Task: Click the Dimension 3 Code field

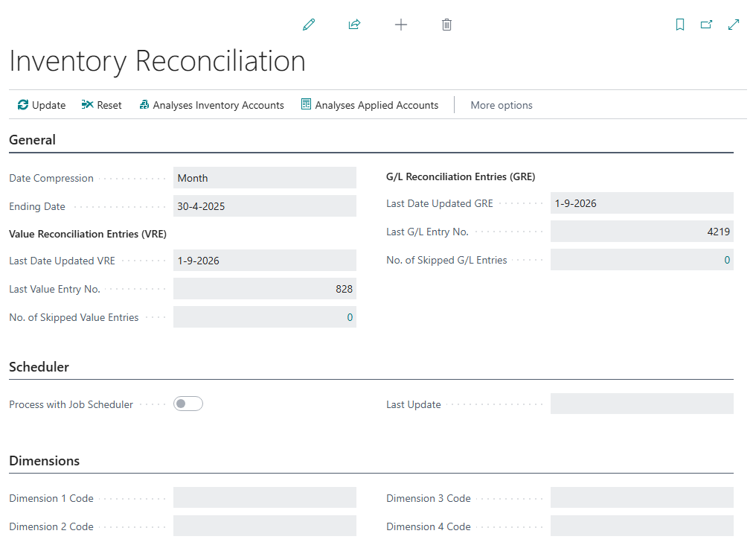Action: 641,497
